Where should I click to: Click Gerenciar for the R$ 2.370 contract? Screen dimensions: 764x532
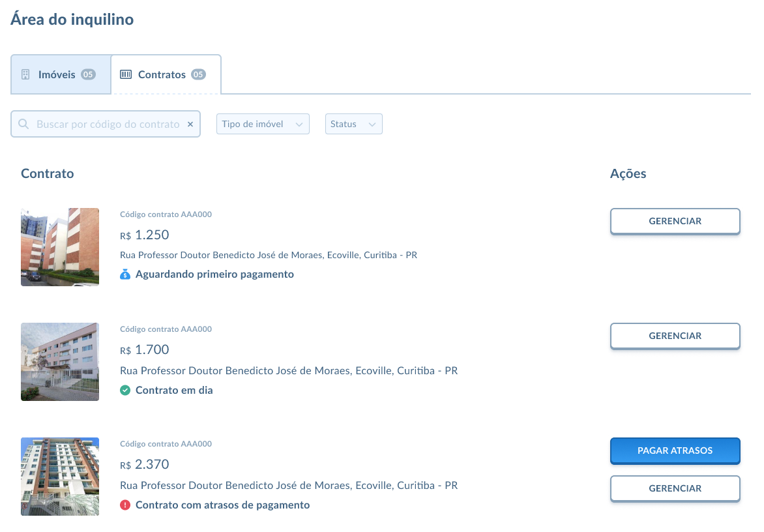[675, 488]
